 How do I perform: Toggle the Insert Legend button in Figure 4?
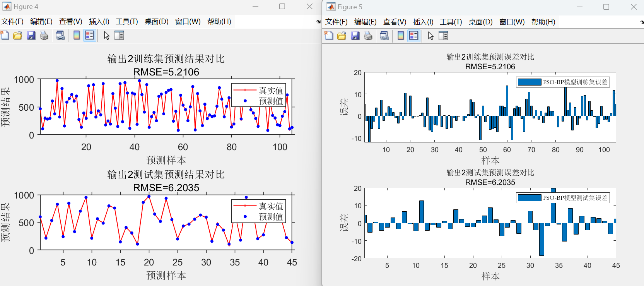tap(90, 36)
